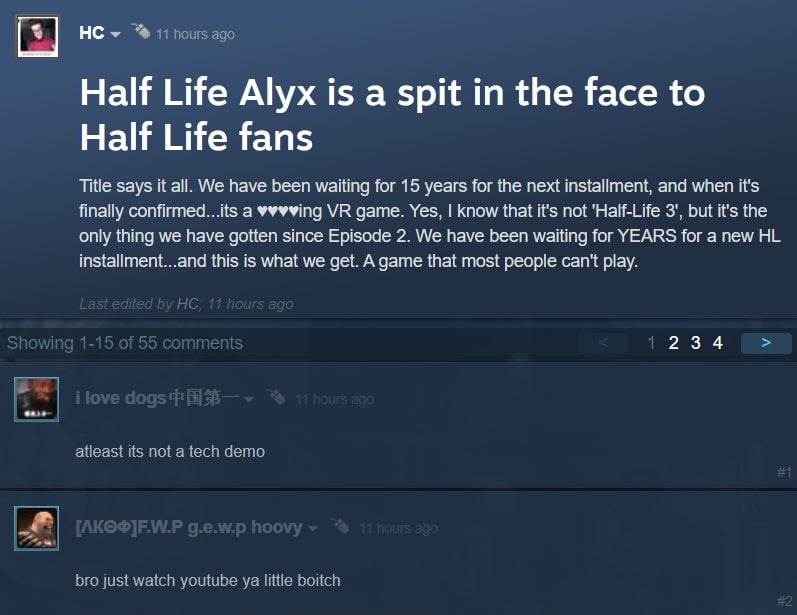Screen dimensions: 797x615
Task: Click the mouse icon beside HC's username
Action: coord(141,31)
